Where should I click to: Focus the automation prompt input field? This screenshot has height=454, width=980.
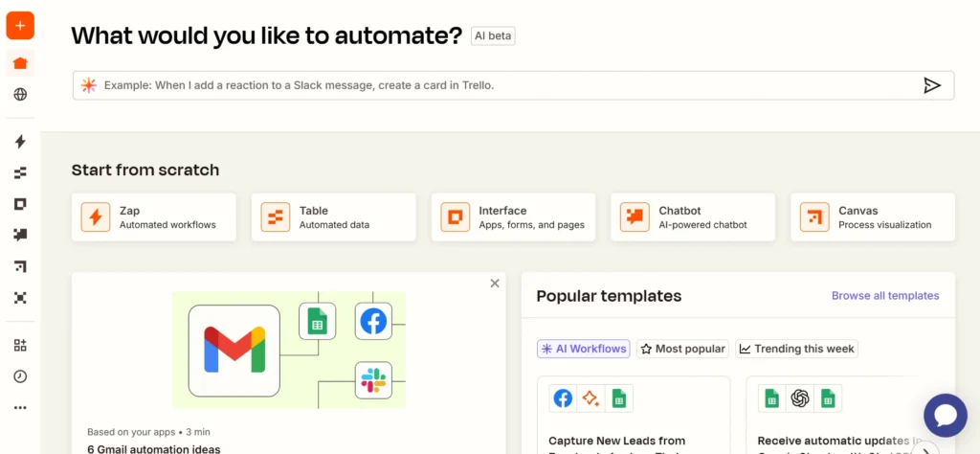click(x=513, y=85)
